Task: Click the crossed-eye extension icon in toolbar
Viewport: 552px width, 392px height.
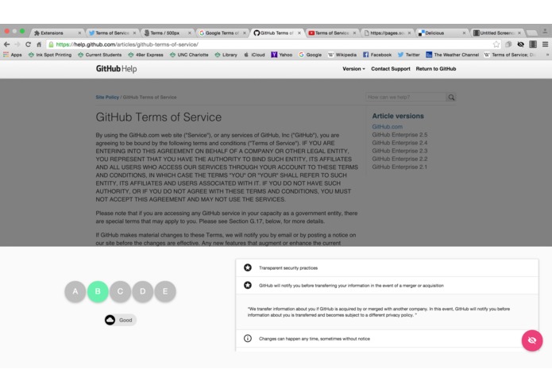Action: [520, 44]
